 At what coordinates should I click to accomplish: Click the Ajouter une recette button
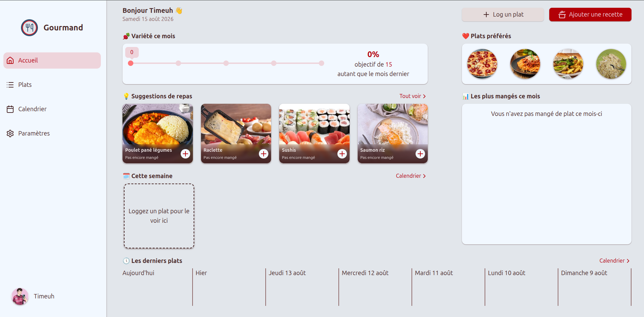[590, 15]
